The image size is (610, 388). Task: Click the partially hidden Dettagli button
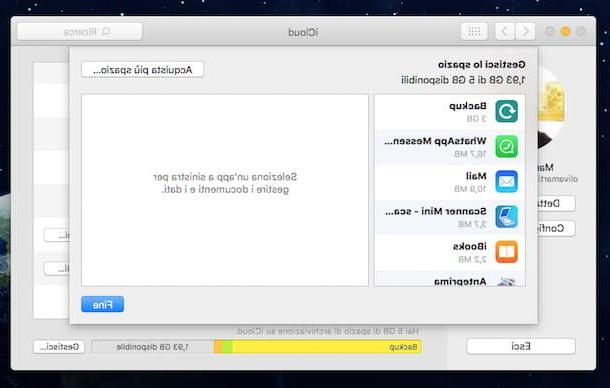click(x=556, y=204)
